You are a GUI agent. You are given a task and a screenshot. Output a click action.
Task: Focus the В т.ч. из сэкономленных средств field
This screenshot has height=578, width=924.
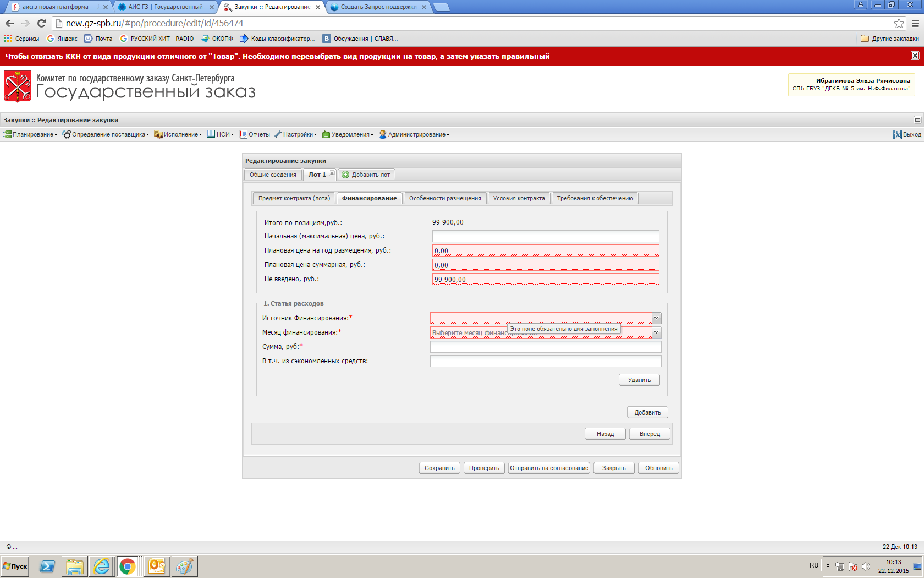coord(546,361)
